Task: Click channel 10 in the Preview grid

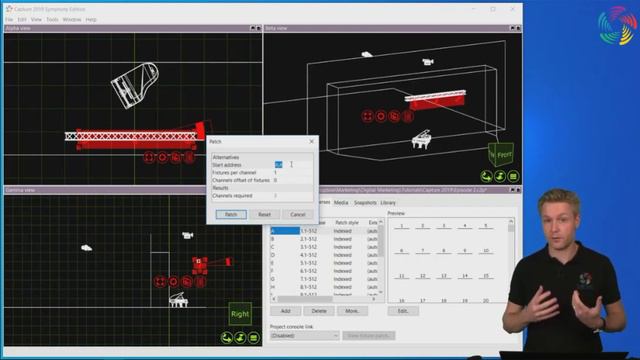Action: coord(486,251)
